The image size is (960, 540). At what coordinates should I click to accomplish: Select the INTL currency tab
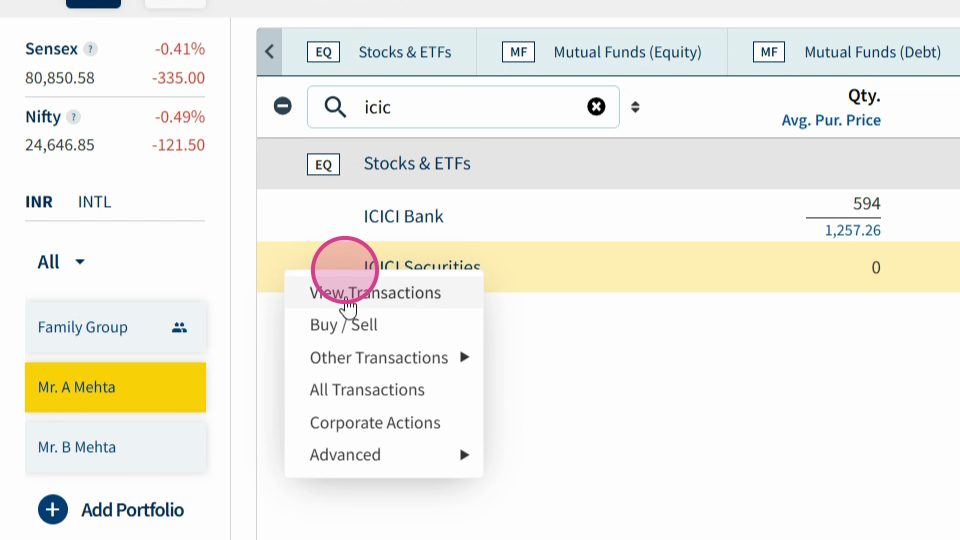pos(94,202)
